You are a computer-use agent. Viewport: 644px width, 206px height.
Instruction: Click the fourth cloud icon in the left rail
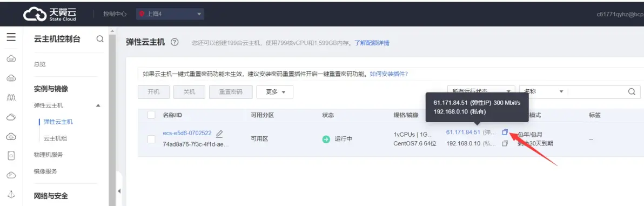[11, 117]
